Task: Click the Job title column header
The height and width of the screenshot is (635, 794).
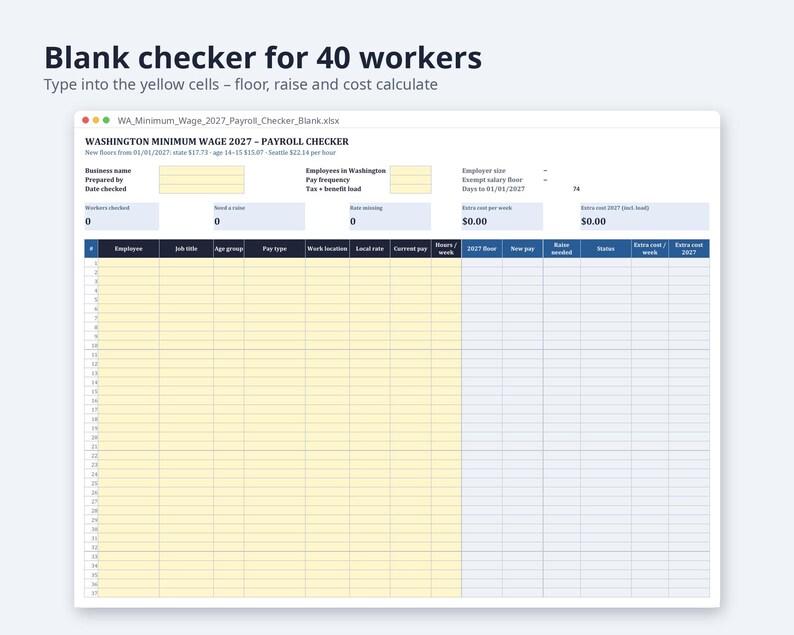Action: point(186,249)
